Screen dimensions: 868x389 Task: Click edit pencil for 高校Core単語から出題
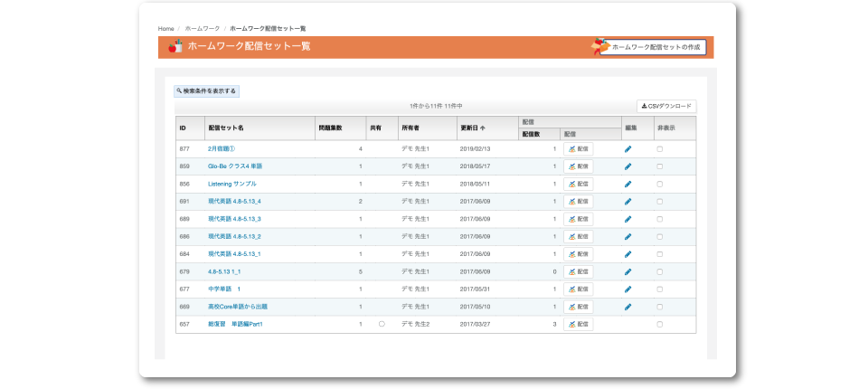point(628,307)
